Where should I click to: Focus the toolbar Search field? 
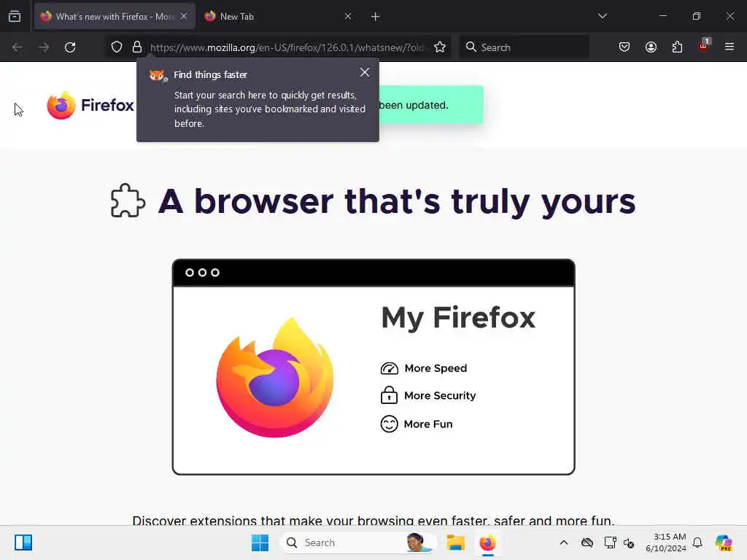coord(524,47)
